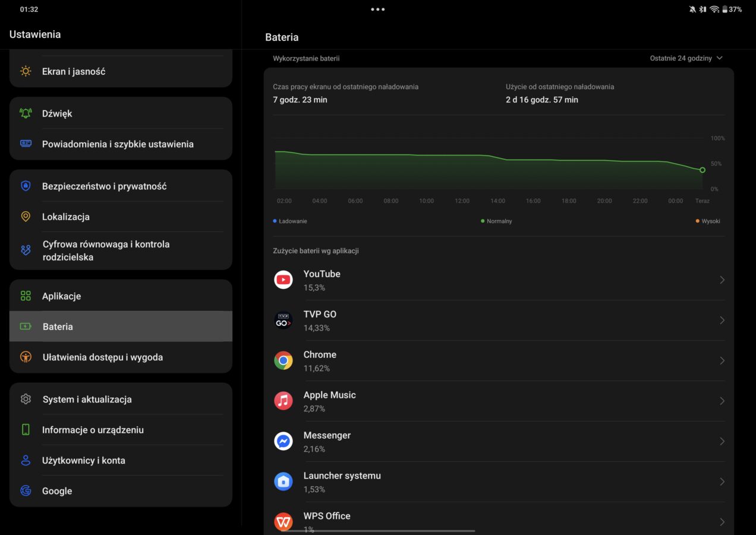Viewport: 756px width, 535px height.
Task: Tap the 01:32 clock in the status bar
Action: coord(29,10)
